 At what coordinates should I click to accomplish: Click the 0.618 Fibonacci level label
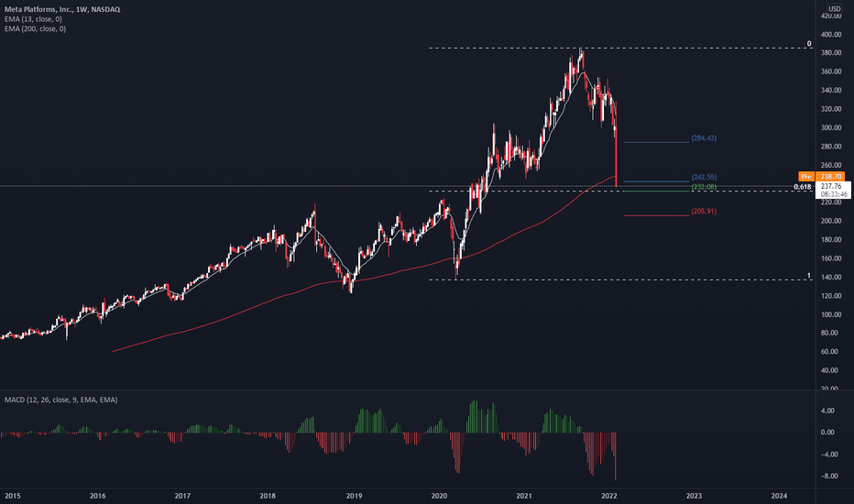pos(803,187)
